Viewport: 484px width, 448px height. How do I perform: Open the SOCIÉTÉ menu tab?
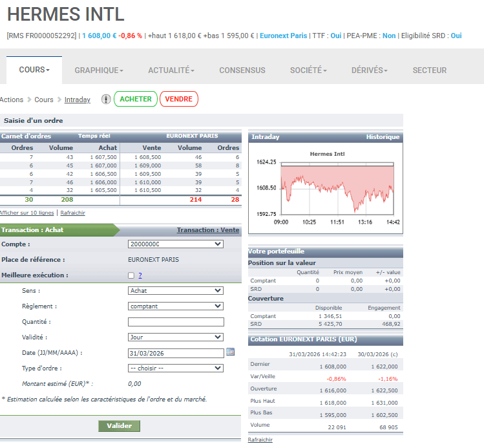[x=308, y=70]
